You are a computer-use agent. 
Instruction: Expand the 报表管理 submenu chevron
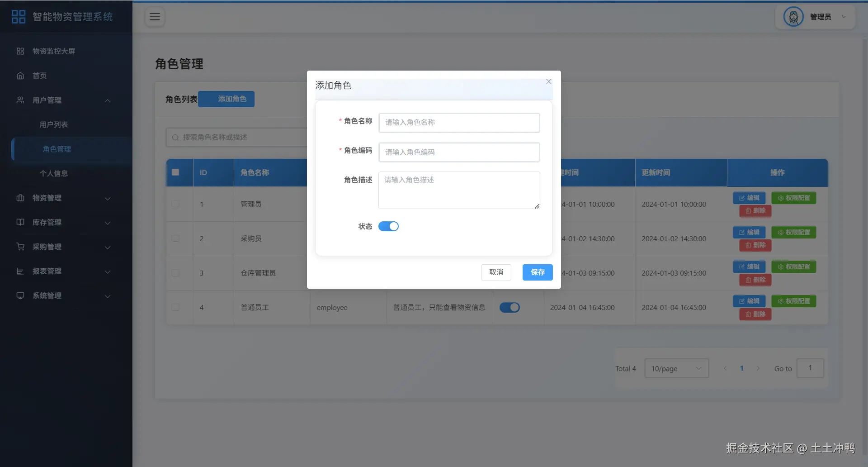click(x=108, y=272)
